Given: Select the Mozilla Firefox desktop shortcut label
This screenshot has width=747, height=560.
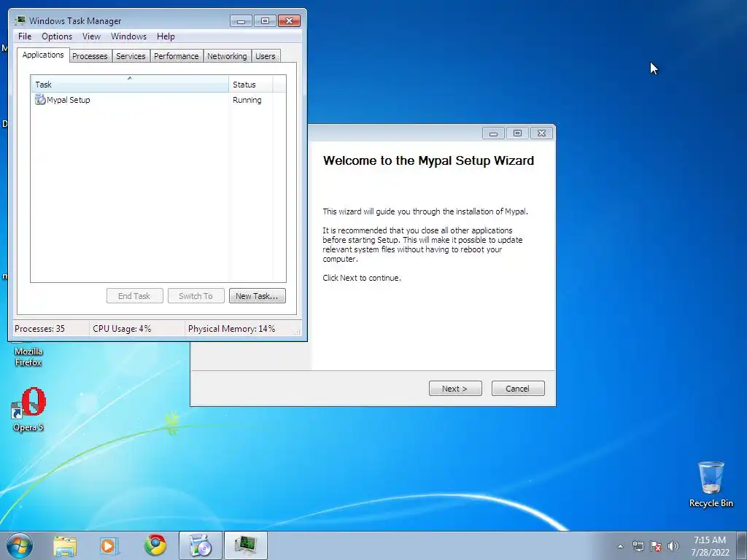Looking at the screenshot, I should click(28, 357).
